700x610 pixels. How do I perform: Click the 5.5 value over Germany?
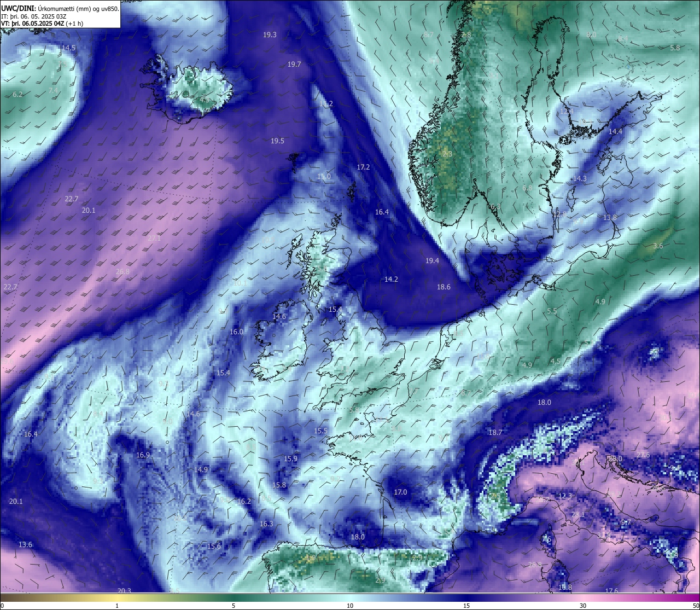552,311
